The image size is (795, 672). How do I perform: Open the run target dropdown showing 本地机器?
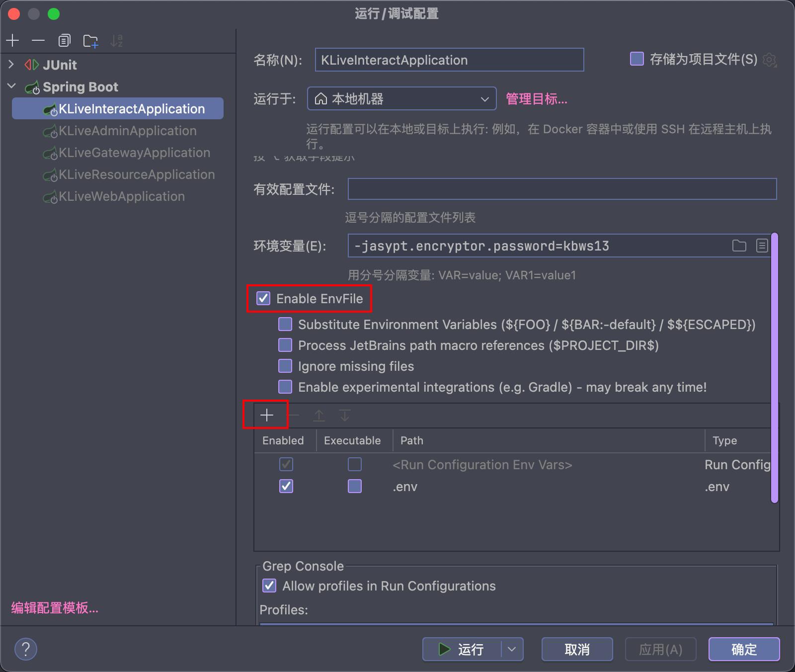[402, 98]
